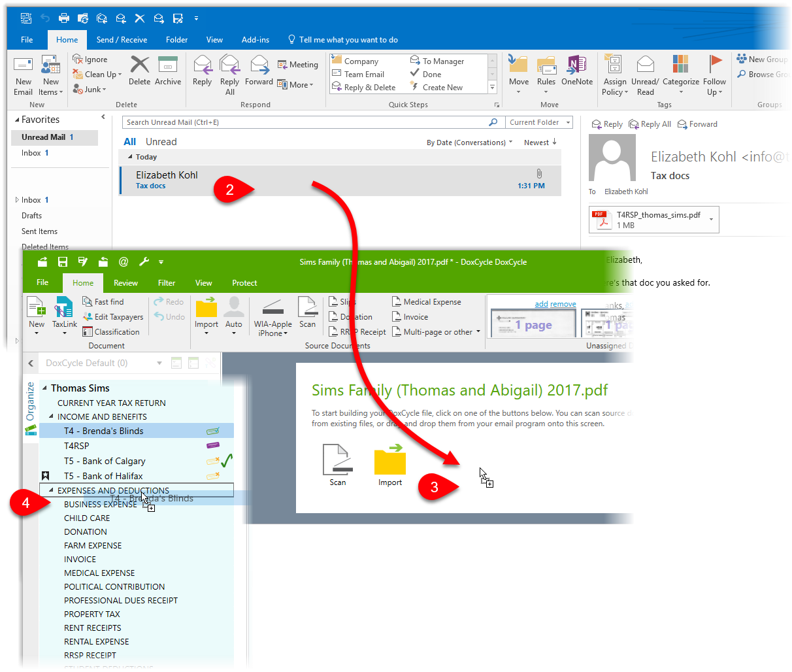Click the large Scan icon on DoxCycle start page

pyautogui.click(x=338, y=465)
